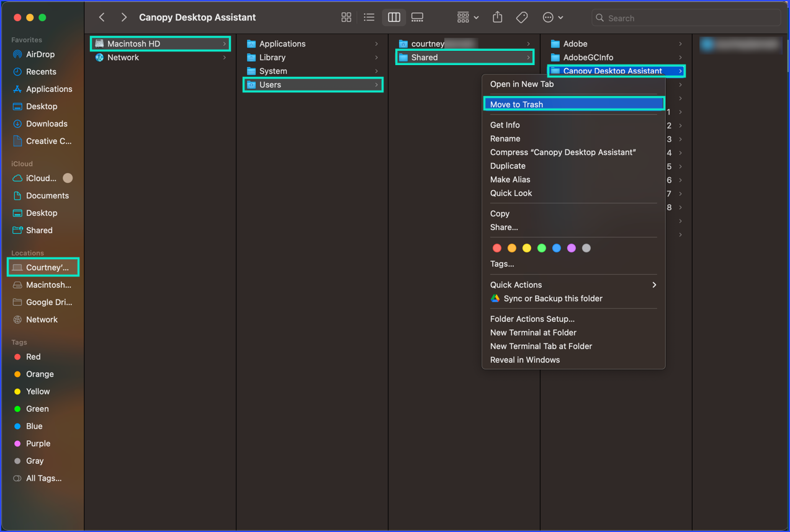
Task: Select the Shared folder in third column
Action: coord(465,58)
